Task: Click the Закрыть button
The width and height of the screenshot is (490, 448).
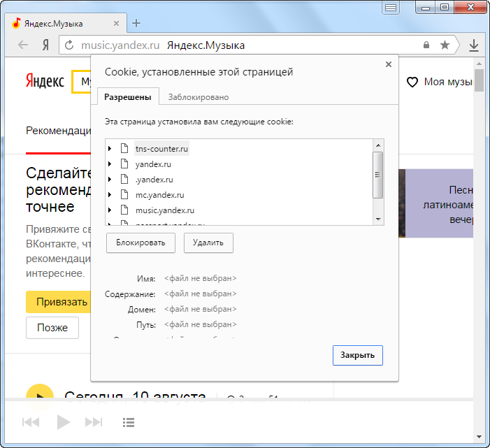Action: (x=357, y=355)
